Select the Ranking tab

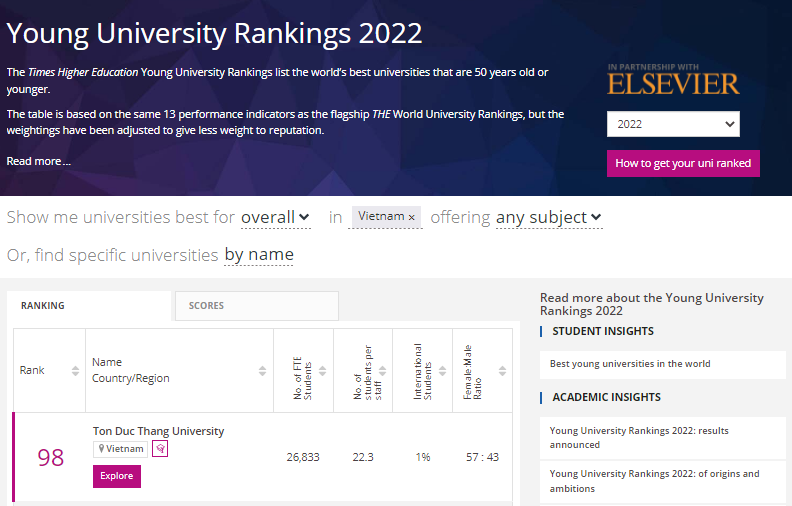(92, 305)
